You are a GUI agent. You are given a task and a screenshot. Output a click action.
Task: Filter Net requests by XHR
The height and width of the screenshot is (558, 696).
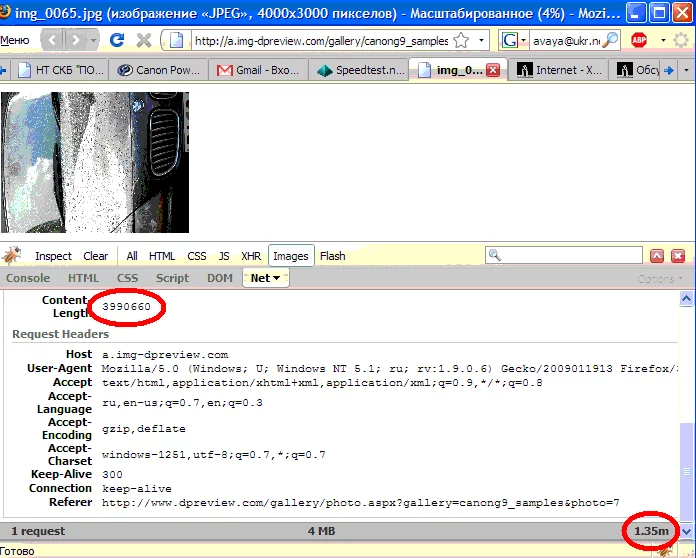coord(251,256)
